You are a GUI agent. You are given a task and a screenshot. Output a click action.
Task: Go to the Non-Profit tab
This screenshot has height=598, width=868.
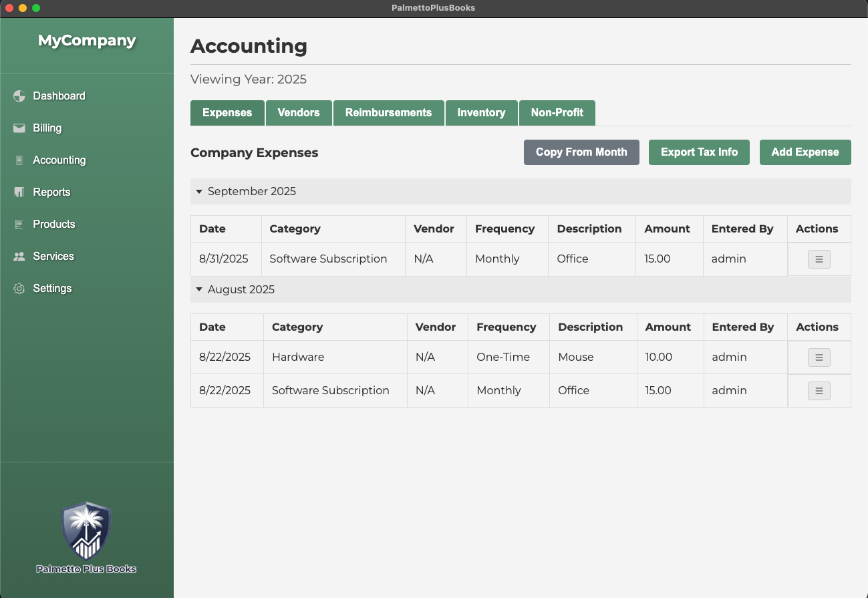pos(557,113)
